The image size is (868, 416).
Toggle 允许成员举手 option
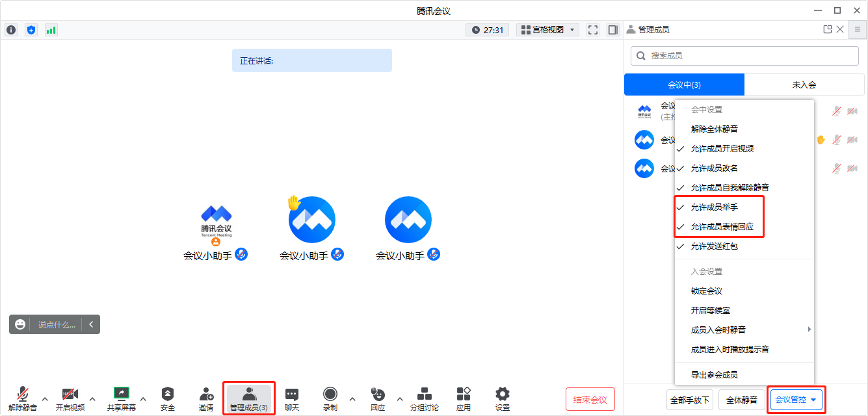(x=744, y=207)
